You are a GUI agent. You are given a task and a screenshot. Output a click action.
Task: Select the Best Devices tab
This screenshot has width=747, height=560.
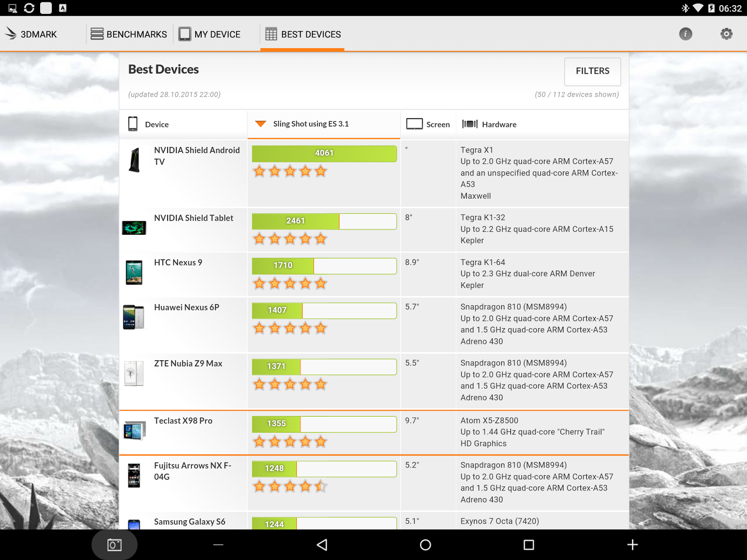303,34
